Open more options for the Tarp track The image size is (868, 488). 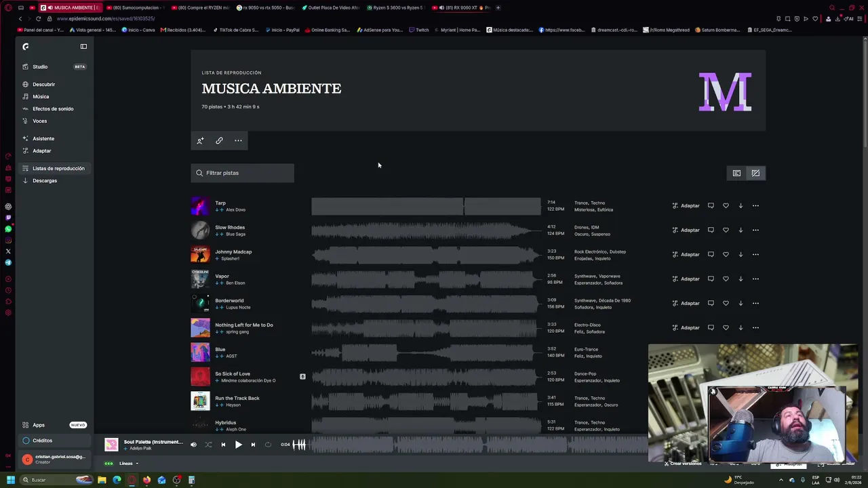(755, 205)
